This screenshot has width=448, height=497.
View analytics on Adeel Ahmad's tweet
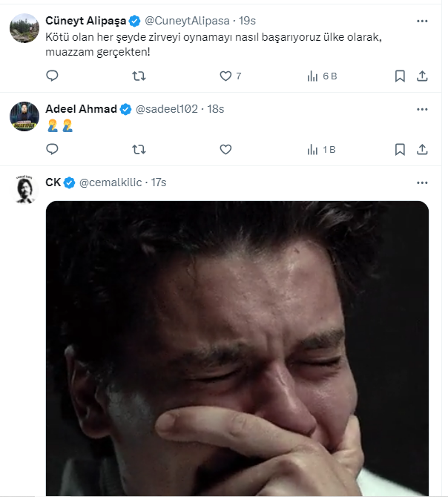[313, 149]
